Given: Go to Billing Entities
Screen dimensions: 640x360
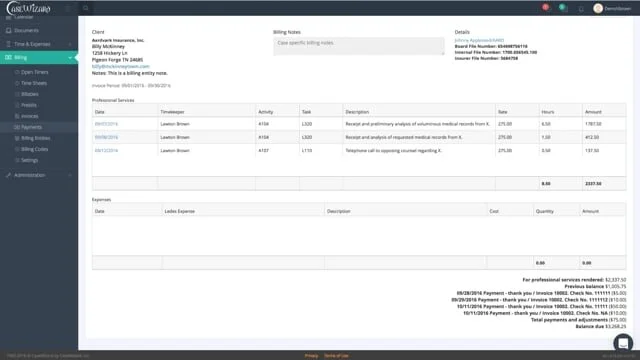Looking at the screenshot, I should [36, 138].
